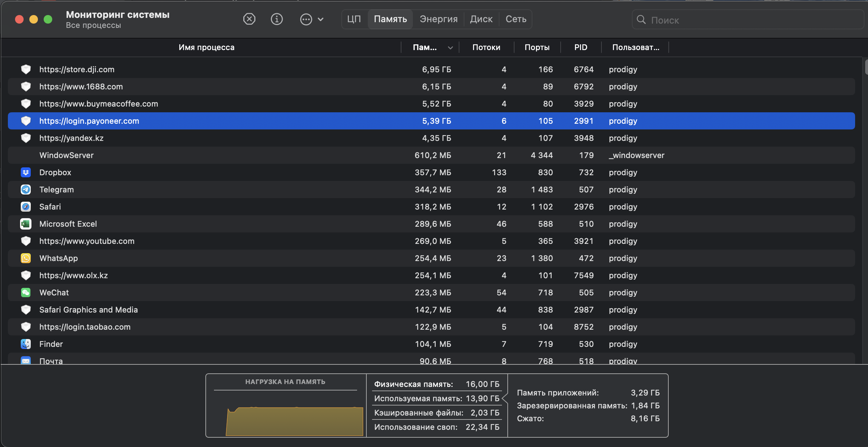Click the Microsoft Excel icon
This screenshot has width=868, height=447.
(x=26, y=224)
